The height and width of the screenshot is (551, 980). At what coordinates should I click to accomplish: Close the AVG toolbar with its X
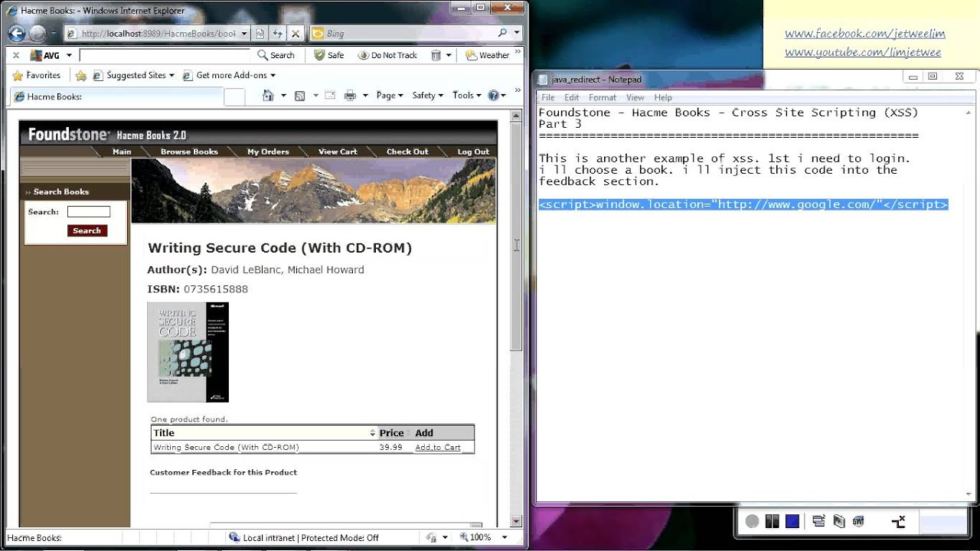click(x=15, y=55)
